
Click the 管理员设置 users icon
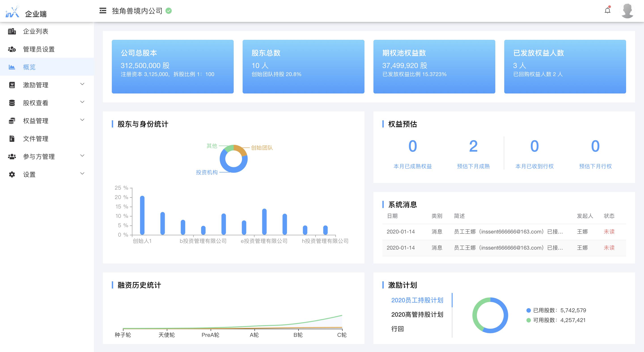(12, 49)
